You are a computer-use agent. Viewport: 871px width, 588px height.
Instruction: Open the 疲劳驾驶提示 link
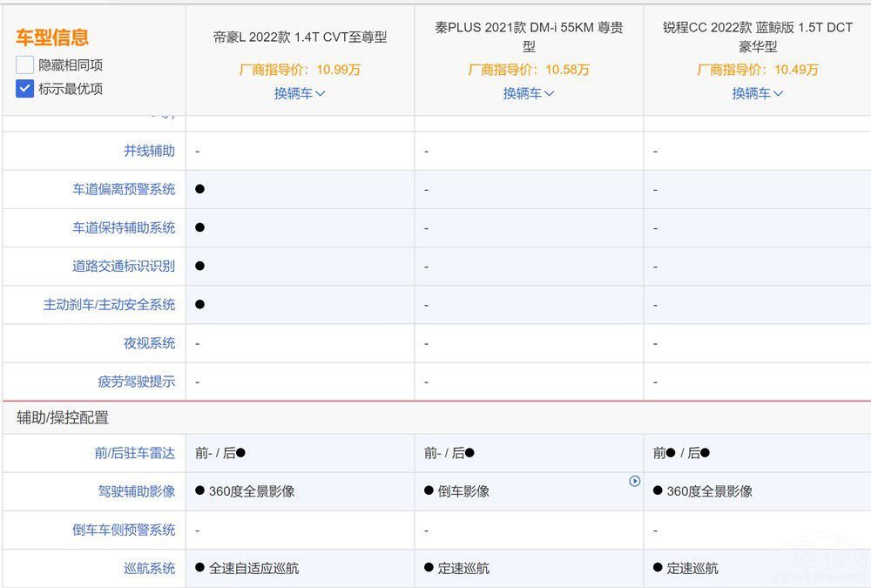pyautogui.click(x=137, y=382)
